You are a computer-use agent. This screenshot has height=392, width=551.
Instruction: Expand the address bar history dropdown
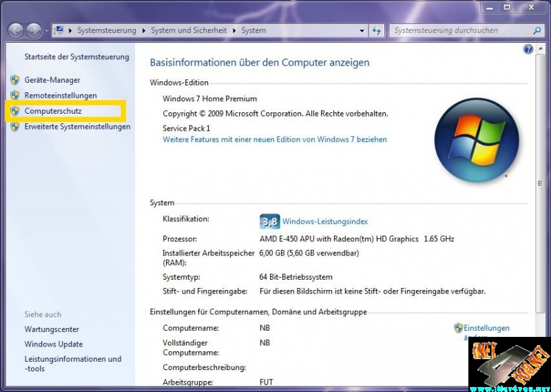(x=362, y=31)
